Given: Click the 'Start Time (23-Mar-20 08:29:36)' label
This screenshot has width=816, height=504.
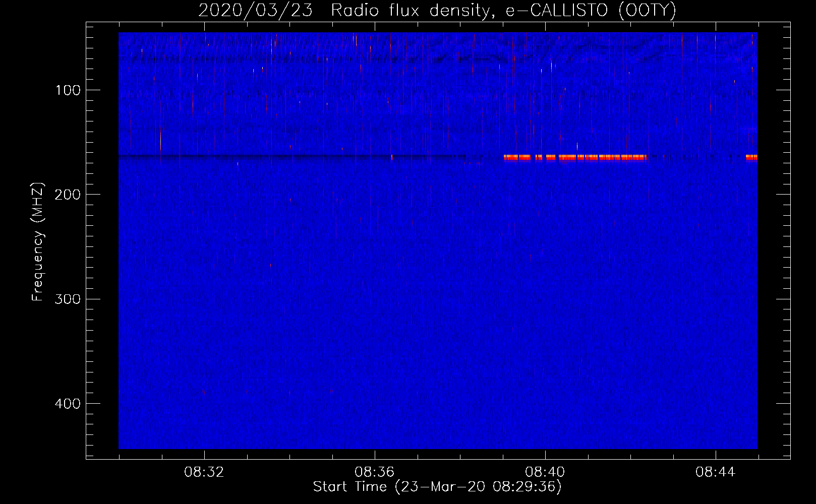Looking at the screenshot, I should [x=437, y=487].
